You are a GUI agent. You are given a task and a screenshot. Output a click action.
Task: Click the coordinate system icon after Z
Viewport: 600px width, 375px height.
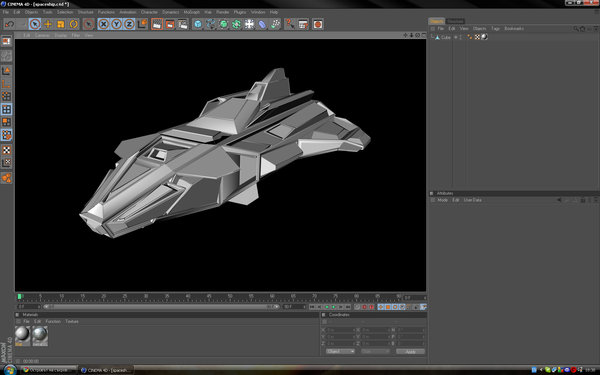tap(142, 24)
